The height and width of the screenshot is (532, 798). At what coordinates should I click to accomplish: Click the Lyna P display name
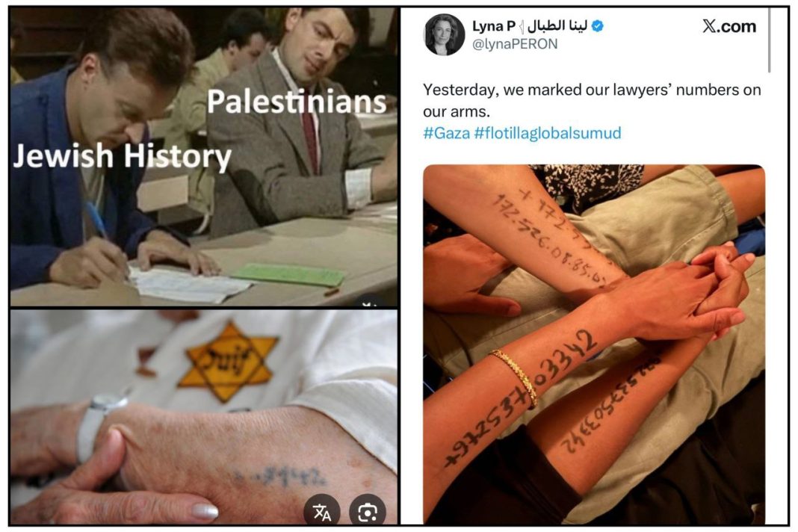point(494,25)
